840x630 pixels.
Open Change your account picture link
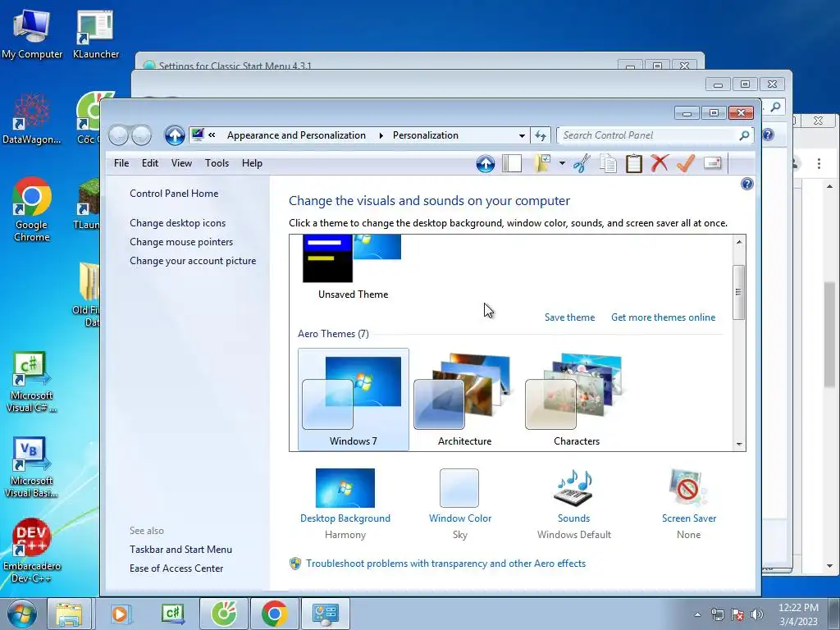coord(193,261)
